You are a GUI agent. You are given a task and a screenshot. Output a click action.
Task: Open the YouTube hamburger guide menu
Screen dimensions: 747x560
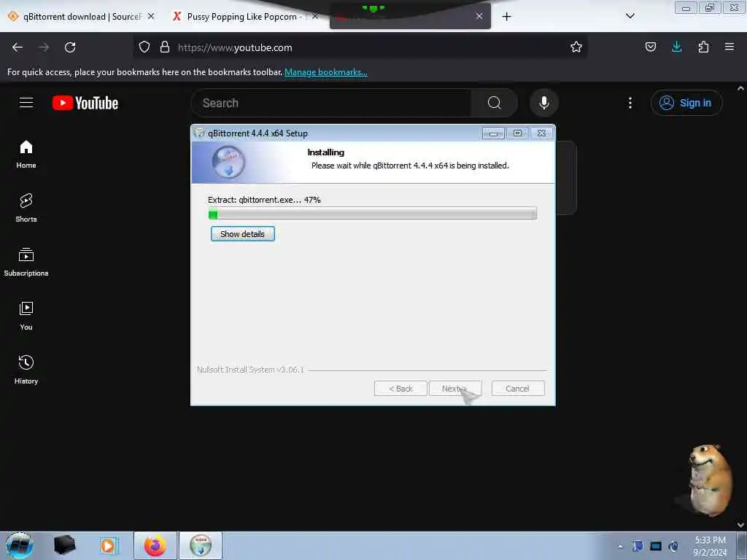[26, 102]
